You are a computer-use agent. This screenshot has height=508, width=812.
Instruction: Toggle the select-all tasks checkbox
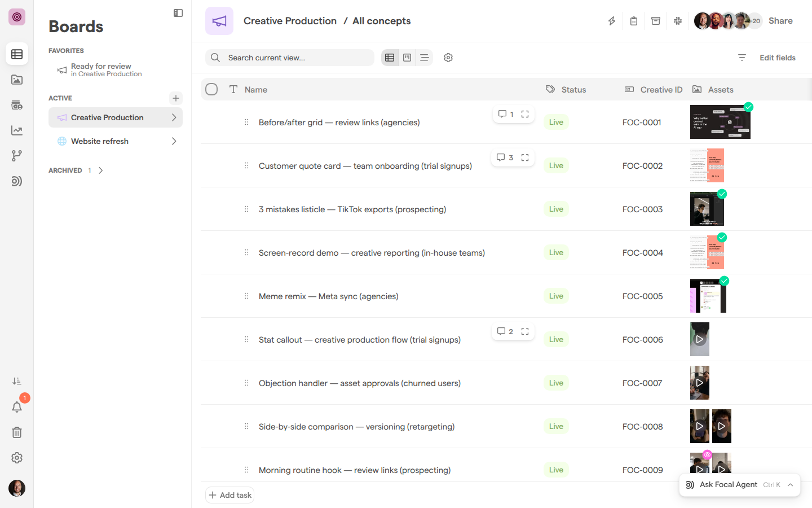[211, 89]
